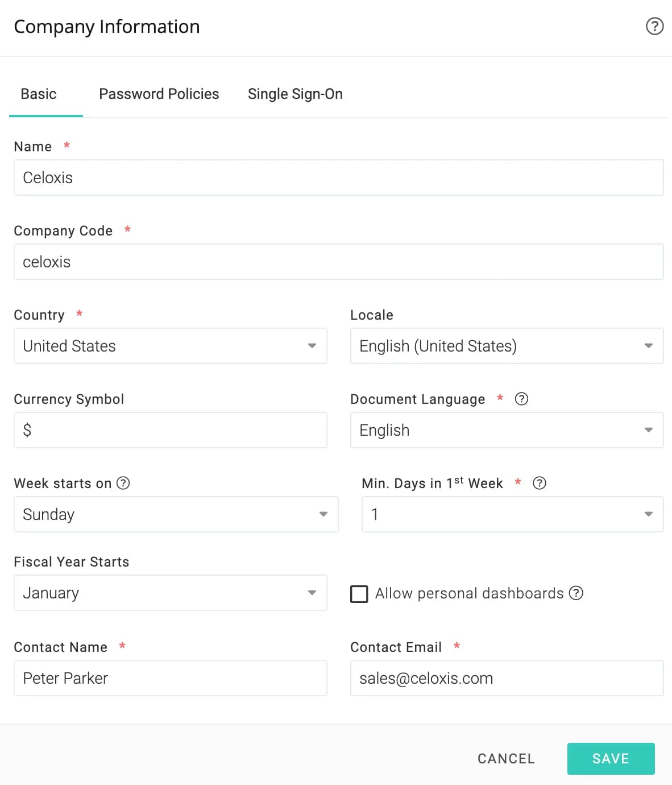Expand the Locale dropdown

(507, 346)
